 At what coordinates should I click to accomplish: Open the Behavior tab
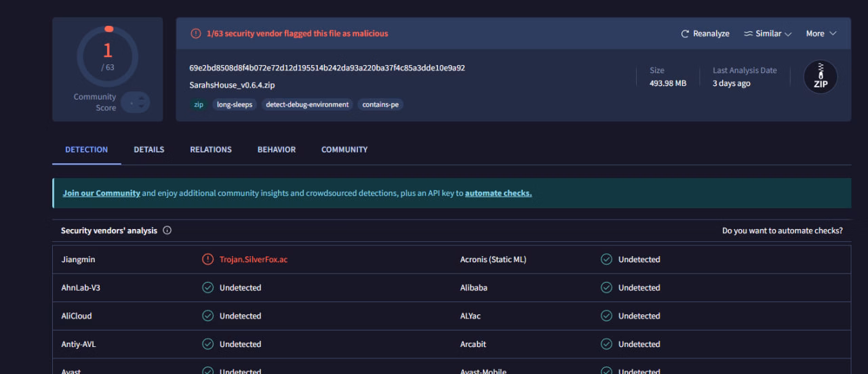pyautogui.click(x=276, y=150)
